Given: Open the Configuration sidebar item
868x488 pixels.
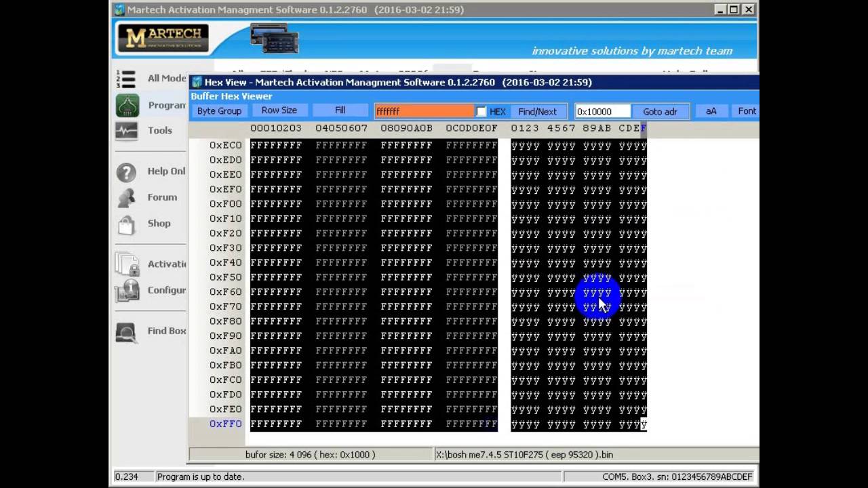Looking at the screenshot, I should click(167, 290).
